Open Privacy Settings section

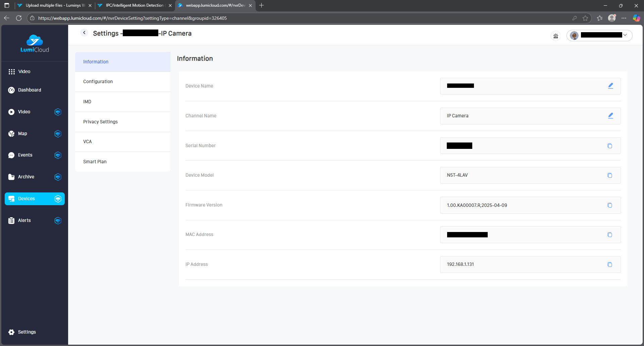click(100, 122)
